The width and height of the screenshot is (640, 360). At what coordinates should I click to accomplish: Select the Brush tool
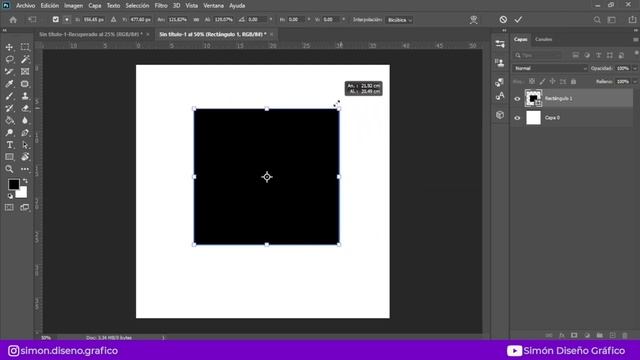coord(9,96)
